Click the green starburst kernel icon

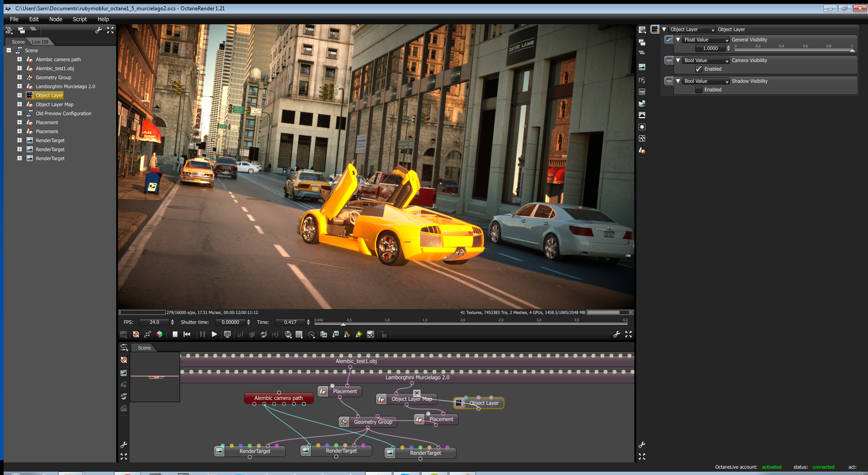tap(642, 127)
